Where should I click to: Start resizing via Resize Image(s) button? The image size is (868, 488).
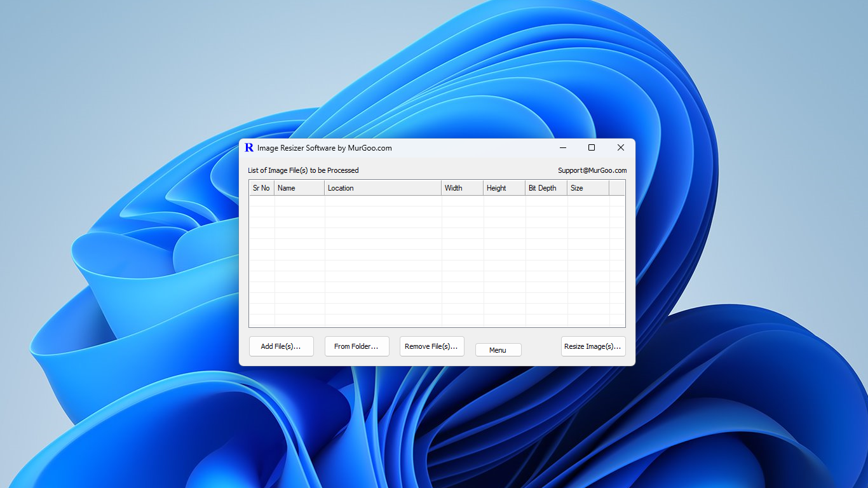(593, 346)
